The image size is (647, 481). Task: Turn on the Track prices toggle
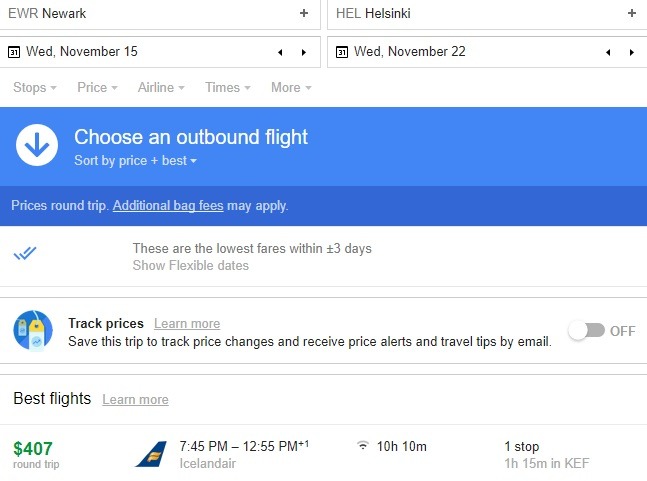[587, 331]
